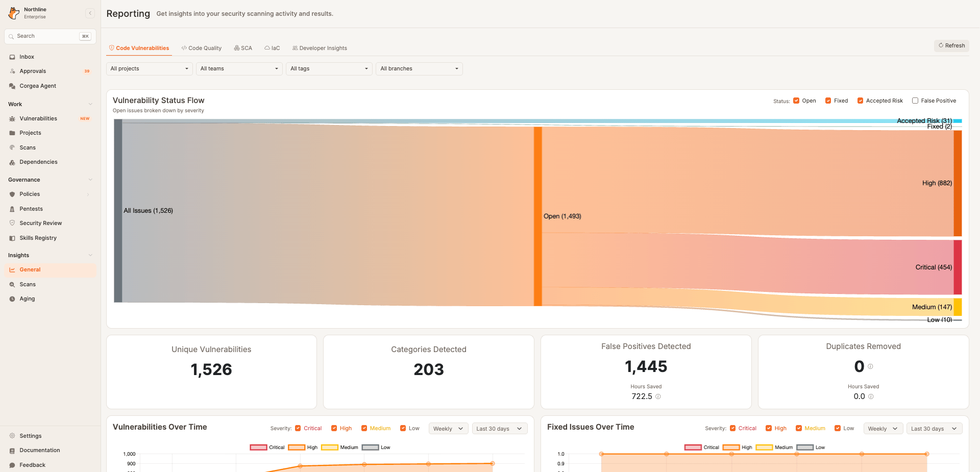Click the Feedback chat icon
Screen dimensions: 980x472
pyautogui.click(x=12, y=465)
